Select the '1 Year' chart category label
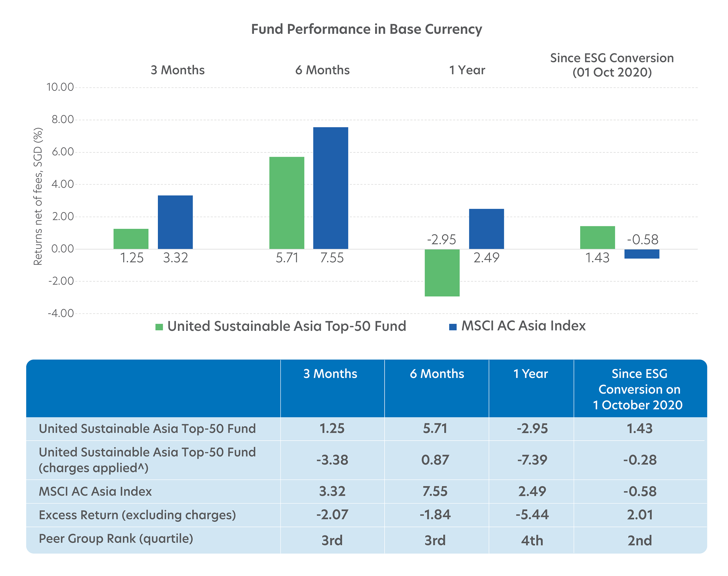Viewport: 728px width, 576px height. [467, 70]
